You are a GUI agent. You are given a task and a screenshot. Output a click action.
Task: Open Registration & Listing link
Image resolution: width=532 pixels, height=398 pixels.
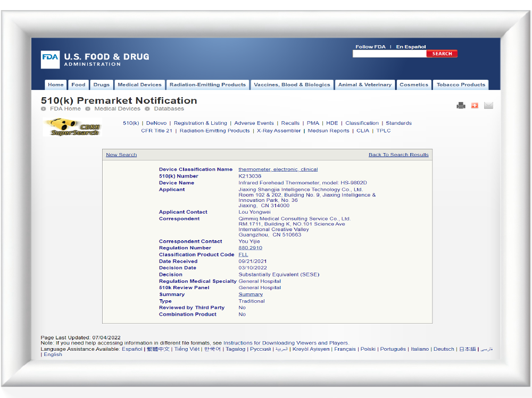[201, 123]
